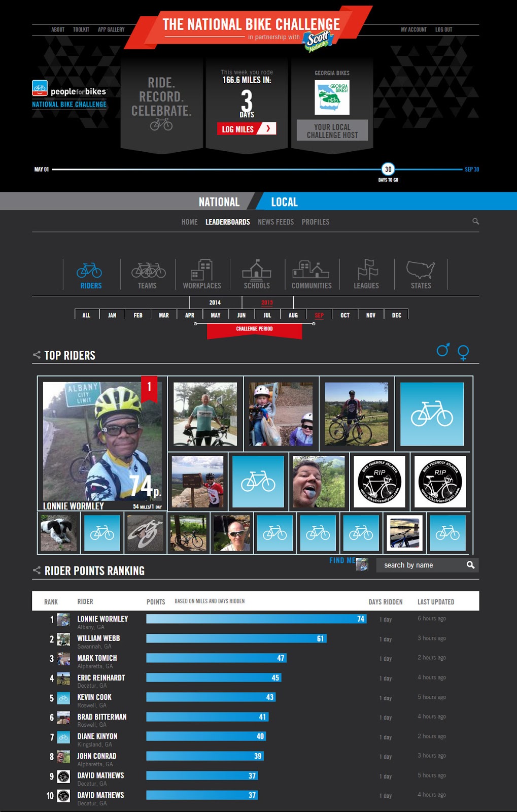Select the DEC month filter
The width and height of the screenshot is (517, 812).
[397, 315]
